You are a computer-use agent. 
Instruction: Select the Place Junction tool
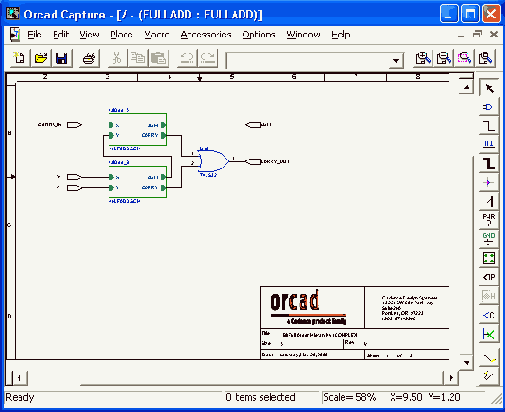point(489,183)
